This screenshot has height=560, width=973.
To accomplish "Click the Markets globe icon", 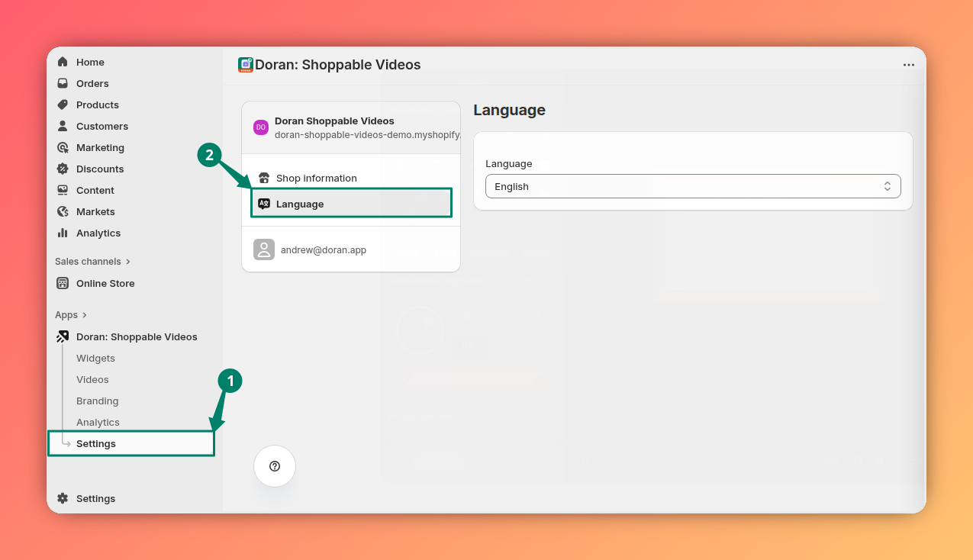I will (63, 211).
